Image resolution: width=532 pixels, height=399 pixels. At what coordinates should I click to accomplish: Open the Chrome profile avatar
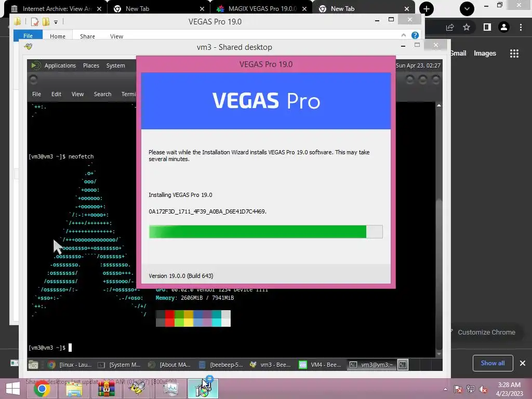click(x=504, y=27)
